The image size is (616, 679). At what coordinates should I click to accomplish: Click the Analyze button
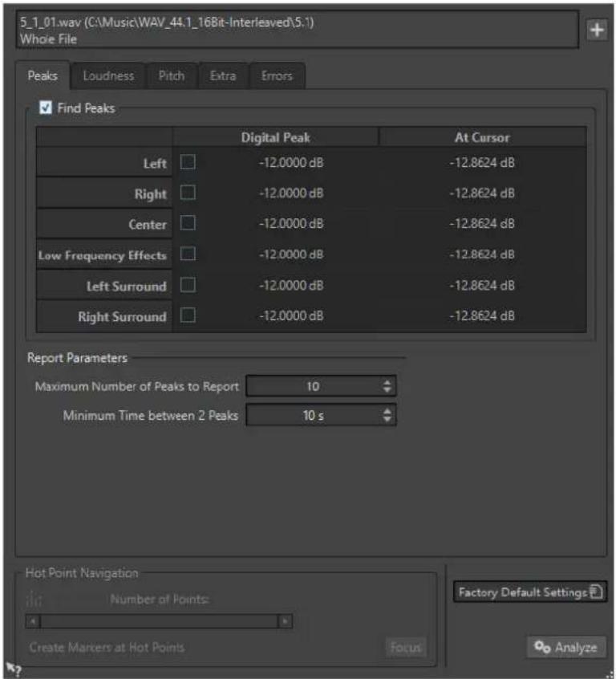(x=566, y=648)
